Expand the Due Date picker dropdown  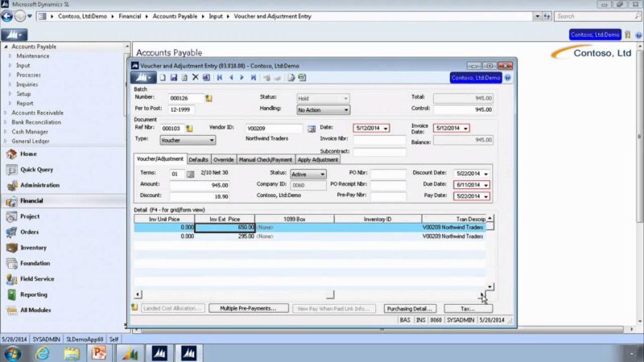(486, 185)
